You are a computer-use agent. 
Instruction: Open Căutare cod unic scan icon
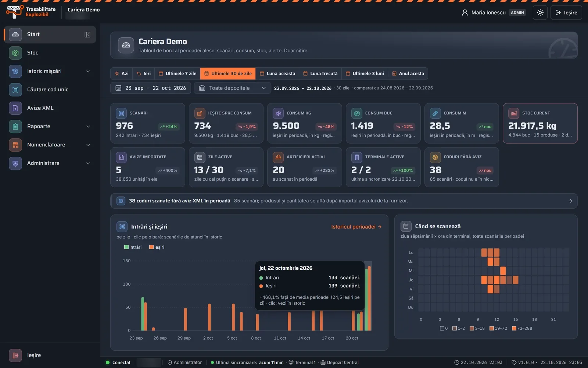click(x=15, y=89)
